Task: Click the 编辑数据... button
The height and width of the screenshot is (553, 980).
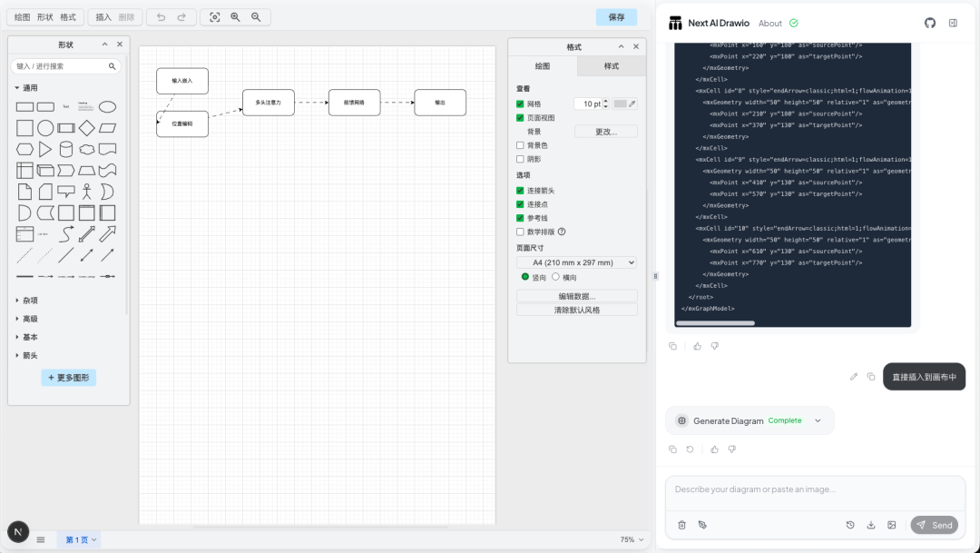Action: (x=577, y=296)
